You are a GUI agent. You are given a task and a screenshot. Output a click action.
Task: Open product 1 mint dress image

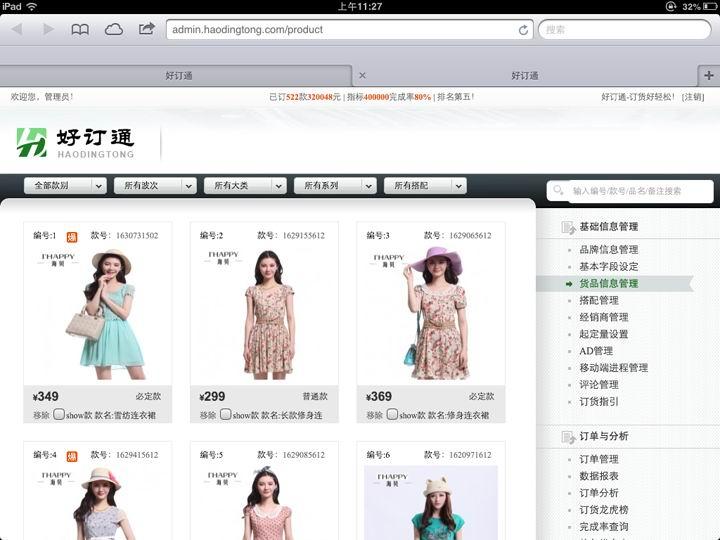pos(97,314)
